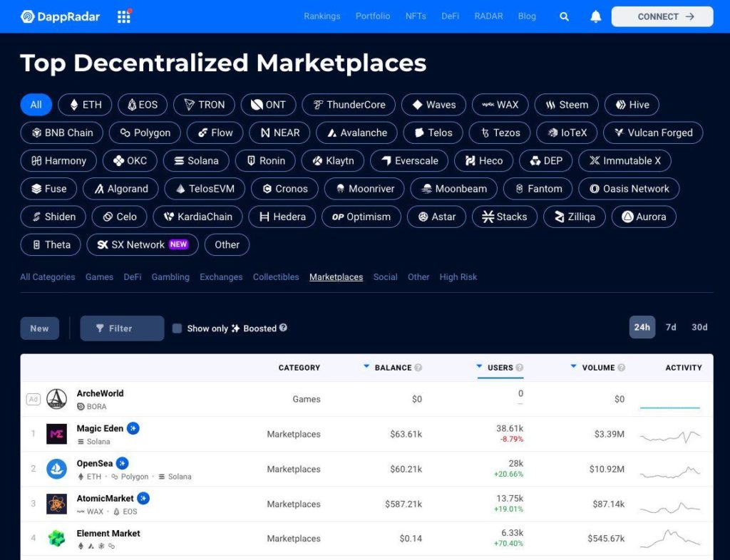Click OpenSea boosted badge icon
The height and width of the screenshot is (560, 730).
(123, 463)
